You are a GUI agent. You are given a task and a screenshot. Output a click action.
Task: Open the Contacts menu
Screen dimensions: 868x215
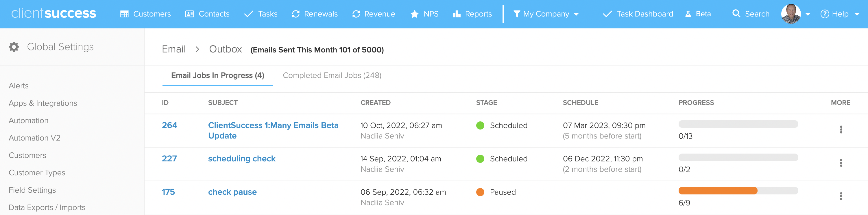click(214, 14)
